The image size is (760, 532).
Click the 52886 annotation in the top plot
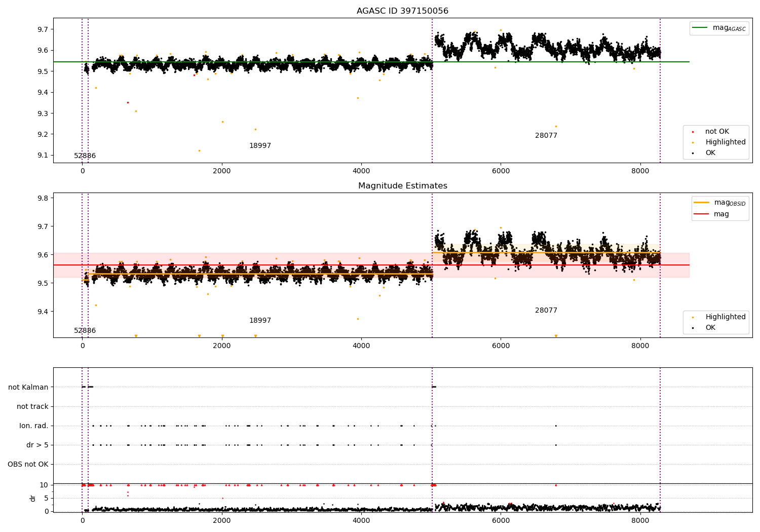85,156
